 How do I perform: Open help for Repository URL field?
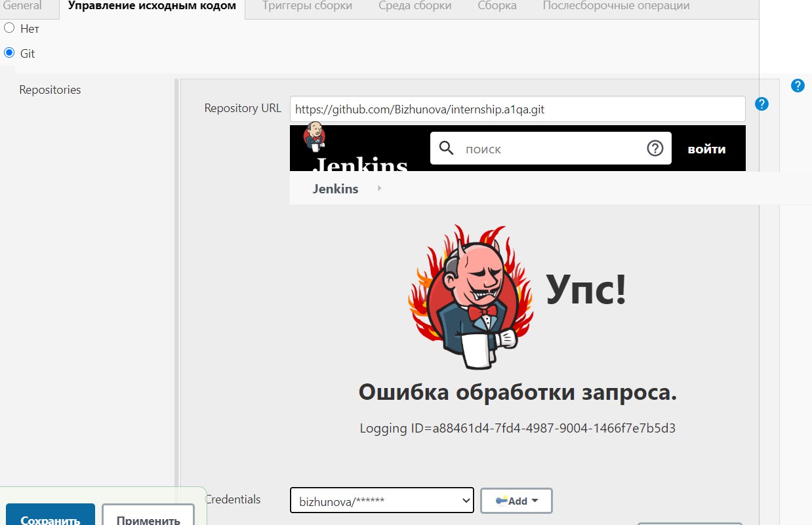[761, 104]
